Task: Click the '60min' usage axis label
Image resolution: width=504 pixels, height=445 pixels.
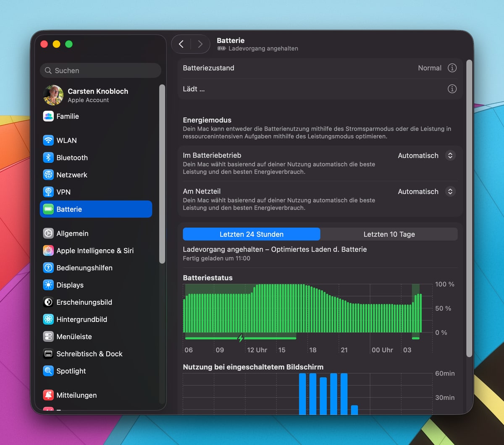Action: 445,374
